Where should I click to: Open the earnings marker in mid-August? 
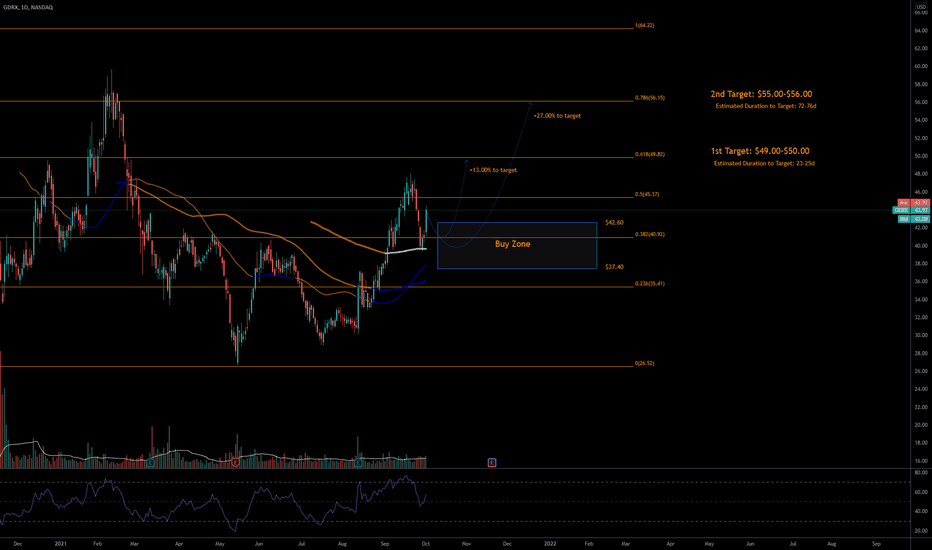(x=358, y=462)
